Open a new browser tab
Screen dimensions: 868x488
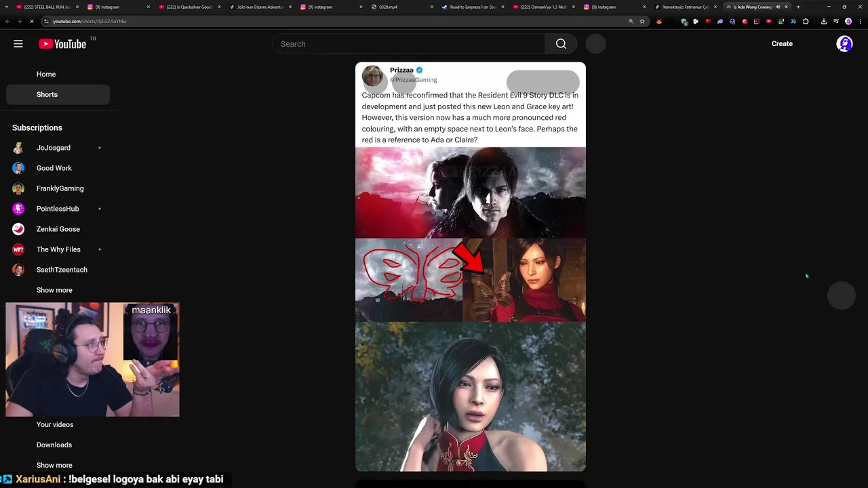(x=798, y=7)
